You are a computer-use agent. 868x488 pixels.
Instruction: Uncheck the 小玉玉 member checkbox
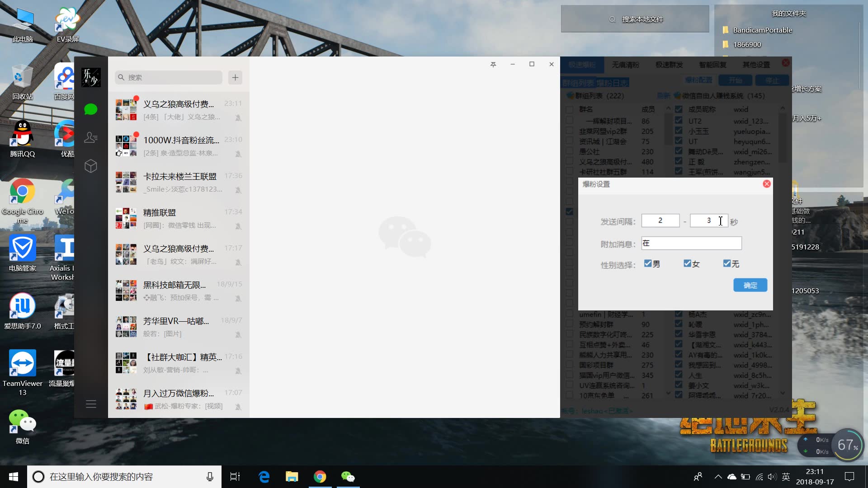coord(679,131)
